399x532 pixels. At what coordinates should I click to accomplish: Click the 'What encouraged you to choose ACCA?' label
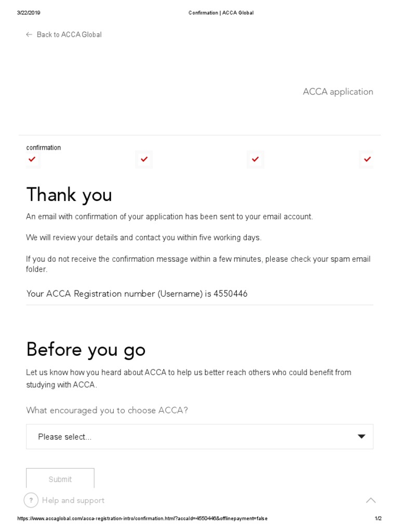coord(107,410)
